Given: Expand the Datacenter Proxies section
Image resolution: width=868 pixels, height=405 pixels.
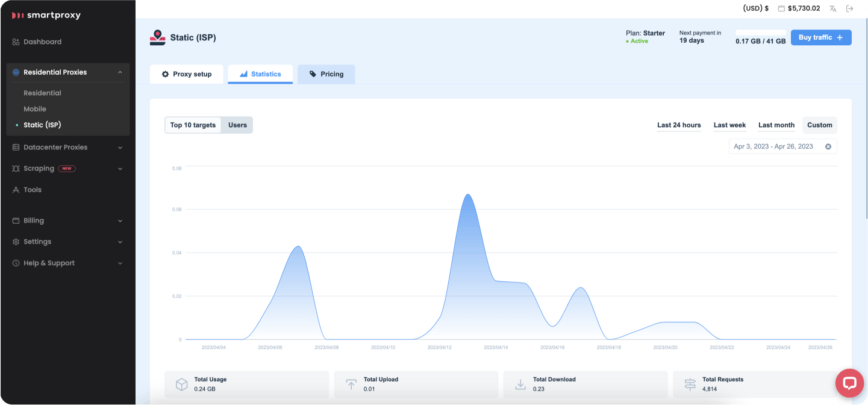Looking at the screenshot, I should tap(120, 148).
